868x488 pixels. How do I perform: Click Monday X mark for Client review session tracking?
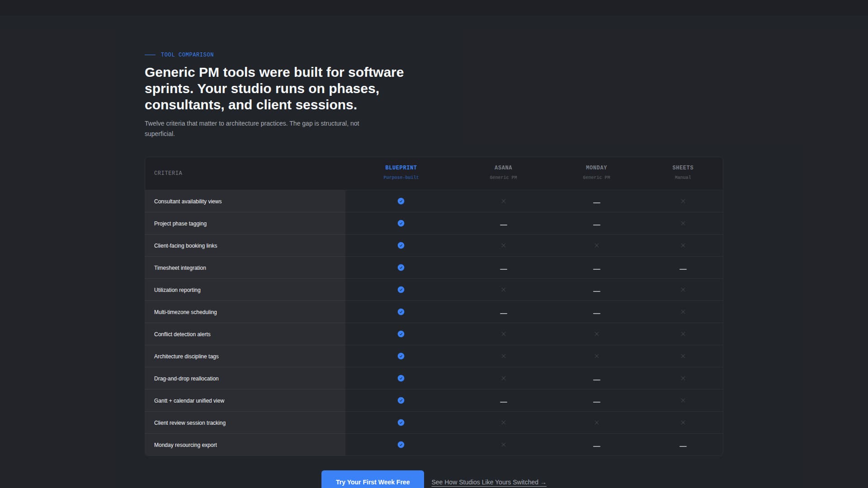coord(597,422)
